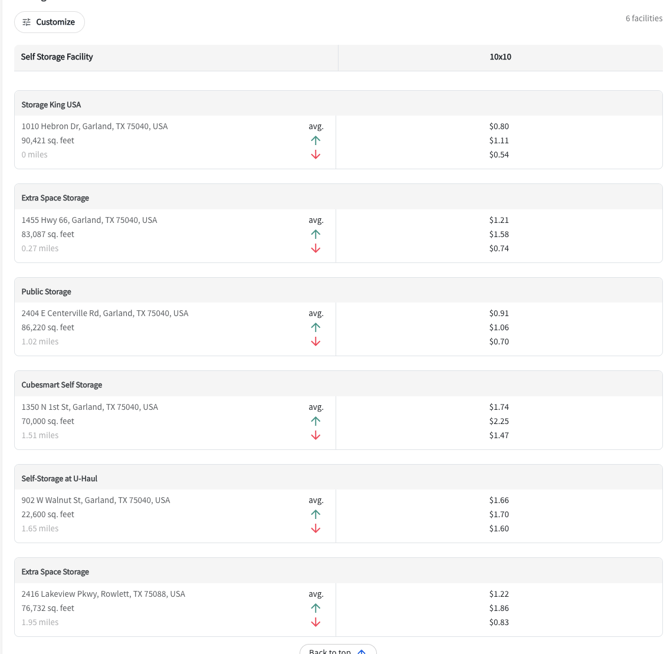670x654 pixels.
Task: Open Self-Storage at U-Haul facility name
Action: 59,479
